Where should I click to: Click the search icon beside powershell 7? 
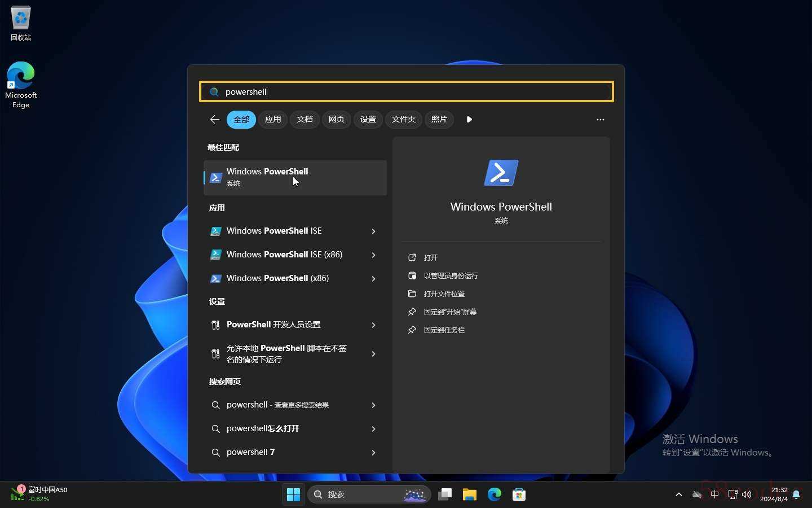point(215,453)
